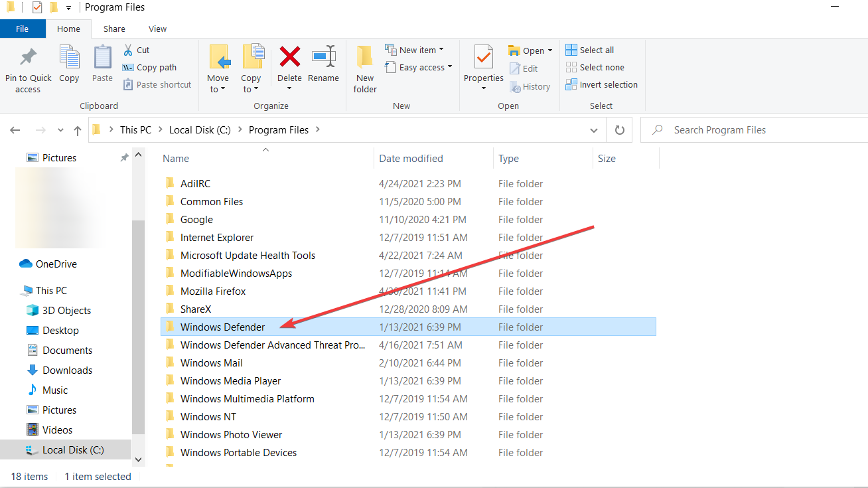Click the Edit ribbon button
Image resolution: width=868 pixels, height=488 pixels.
524,68
